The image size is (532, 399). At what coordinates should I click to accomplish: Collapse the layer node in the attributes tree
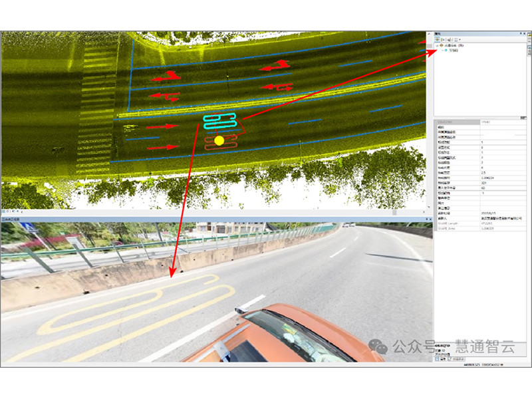point(437,45)
